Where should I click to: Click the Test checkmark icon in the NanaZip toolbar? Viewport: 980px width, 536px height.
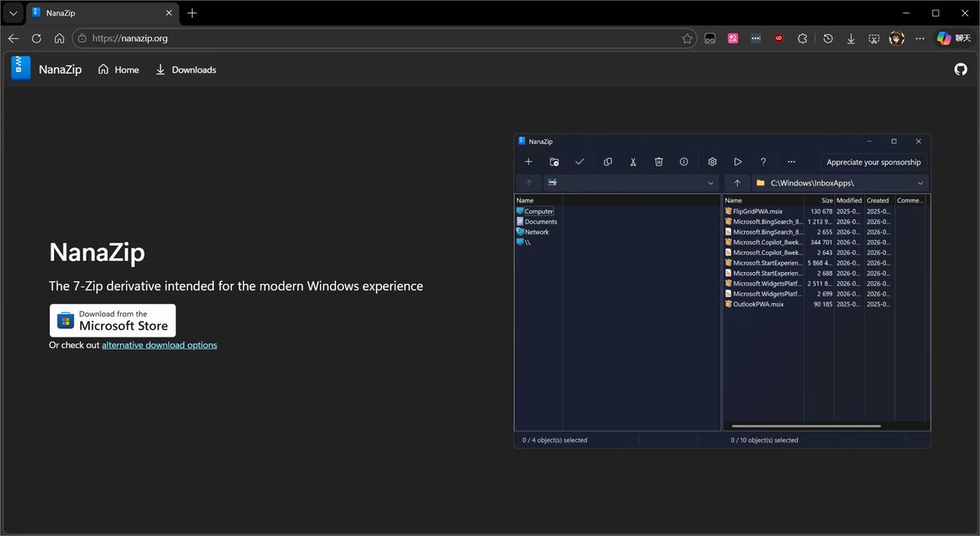point(580,162)
